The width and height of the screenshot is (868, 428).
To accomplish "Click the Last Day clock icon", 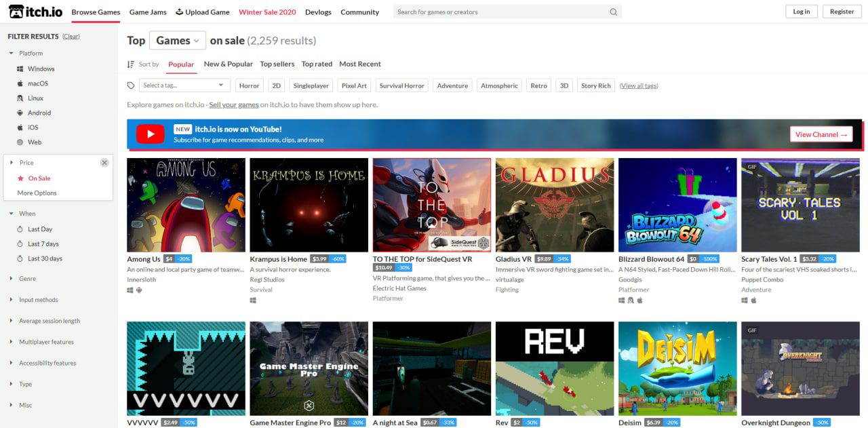I will click(x=20, y=229).
